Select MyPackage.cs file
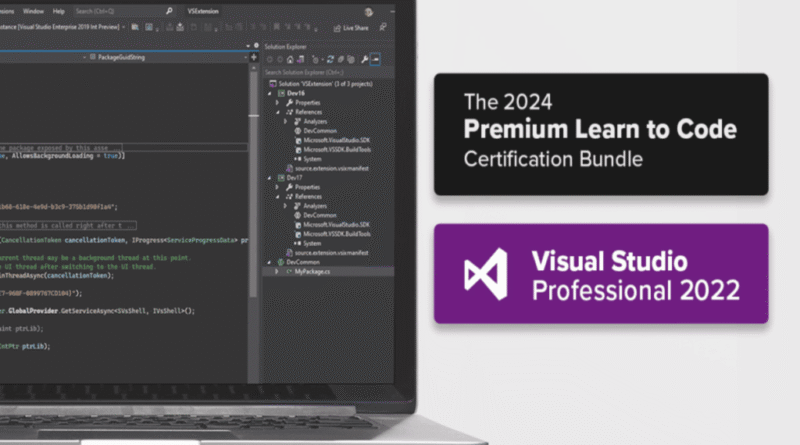The width and height of the screenshot is (800, 445). click(312, 271)
